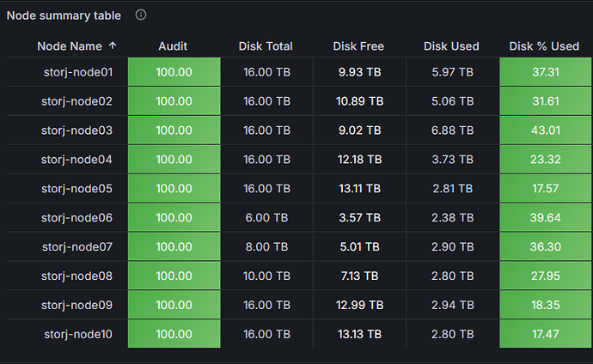Click the info icon beside Node summary table

click(141, 15)
